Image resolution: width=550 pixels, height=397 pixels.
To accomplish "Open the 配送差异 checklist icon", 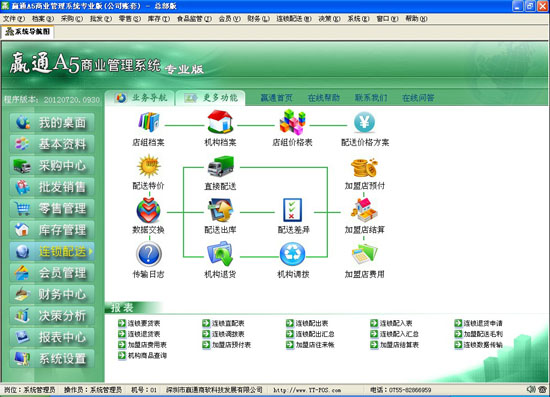I will coord(293,210).
